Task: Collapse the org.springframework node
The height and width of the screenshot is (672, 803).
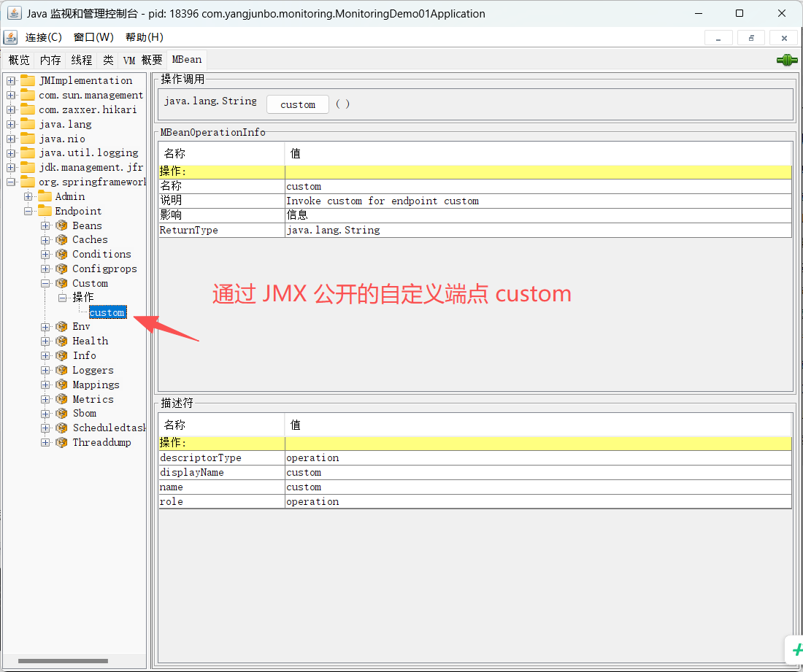Action: point(10,182)
